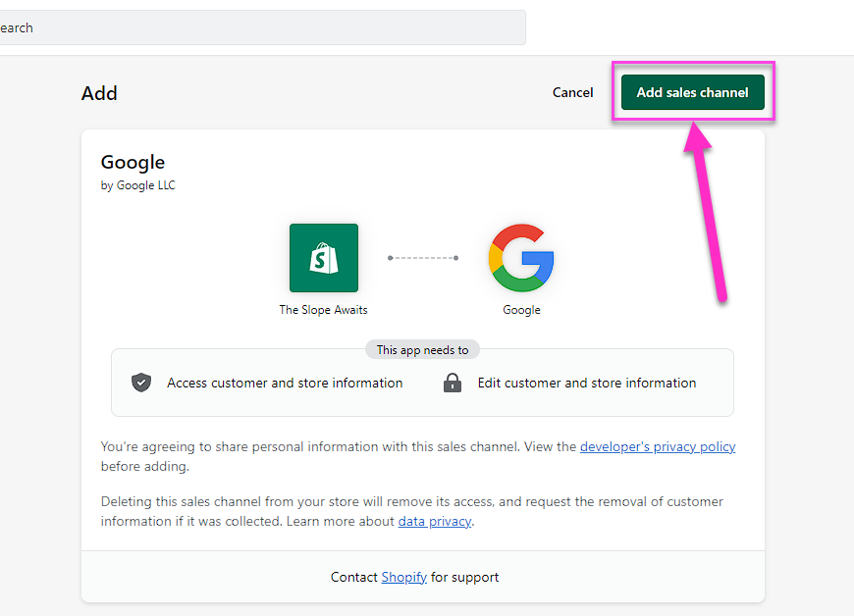
Task: Click the Shopify bag store icon
Action: [324, 258]
